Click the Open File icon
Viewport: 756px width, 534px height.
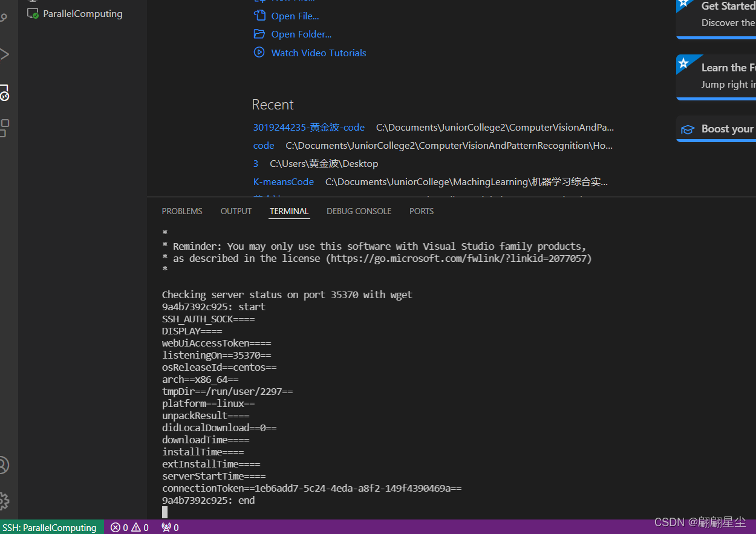259,16
